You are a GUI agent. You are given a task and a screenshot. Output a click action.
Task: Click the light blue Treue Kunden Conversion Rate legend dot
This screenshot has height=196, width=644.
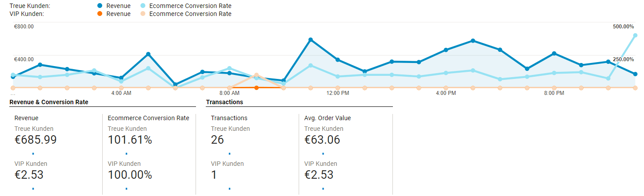pos(143,6)
